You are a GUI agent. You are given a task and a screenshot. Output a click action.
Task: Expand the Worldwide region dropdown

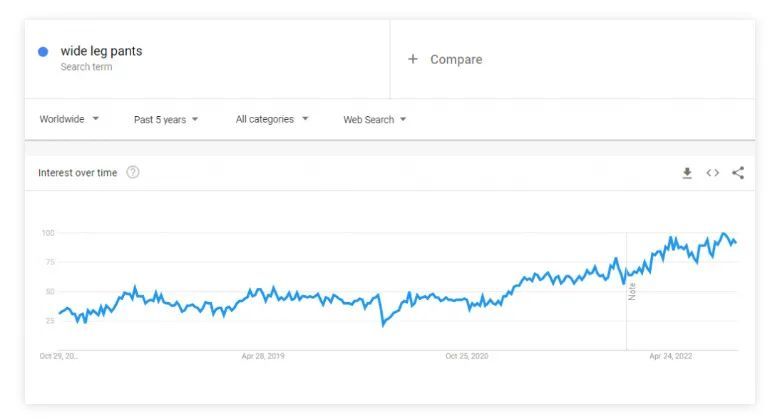[69, 119]
